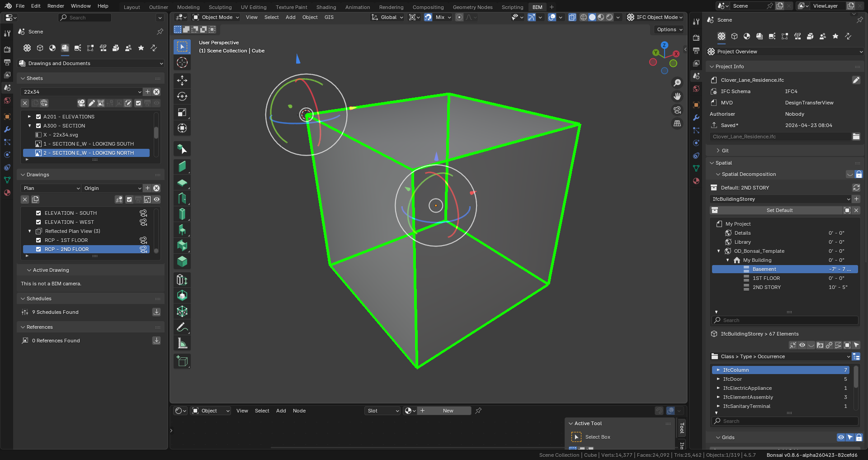Click the New material button
868x460 pixels.
pyautogui.click(x=448, y=411)
